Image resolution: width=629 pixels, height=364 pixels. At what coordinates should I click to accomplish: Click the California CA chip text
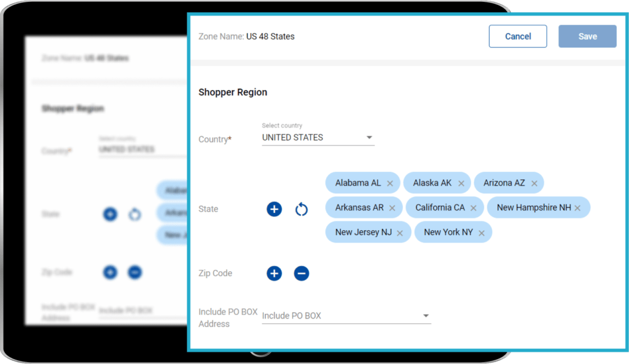[440, 207]
